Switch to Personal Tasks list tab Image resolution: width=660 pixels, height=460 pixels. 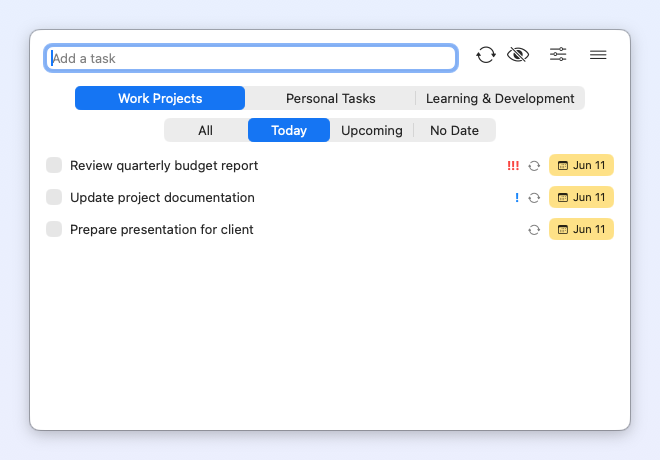(330, 98)
